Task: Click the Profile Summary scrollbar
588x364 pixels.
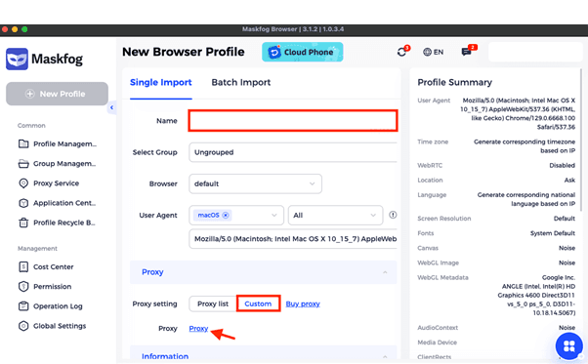Action: pos(581,139)
